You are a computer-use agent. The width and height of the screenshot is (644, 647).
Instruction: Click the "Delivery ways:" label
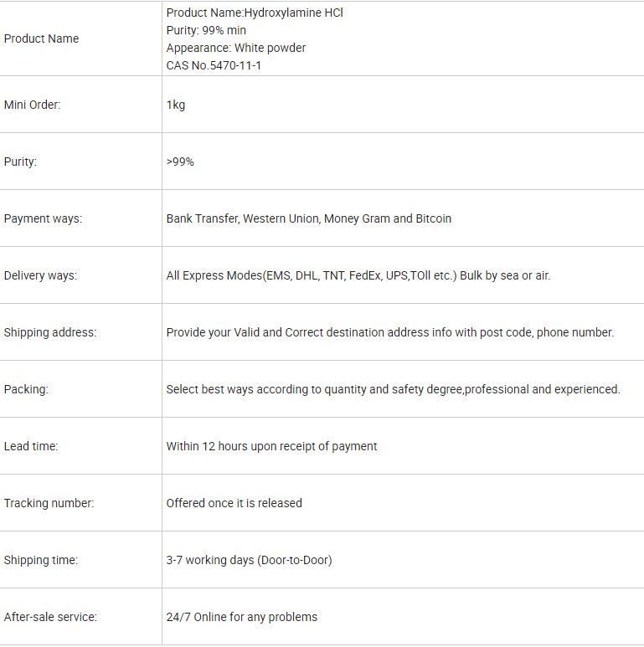pos(40,275)
